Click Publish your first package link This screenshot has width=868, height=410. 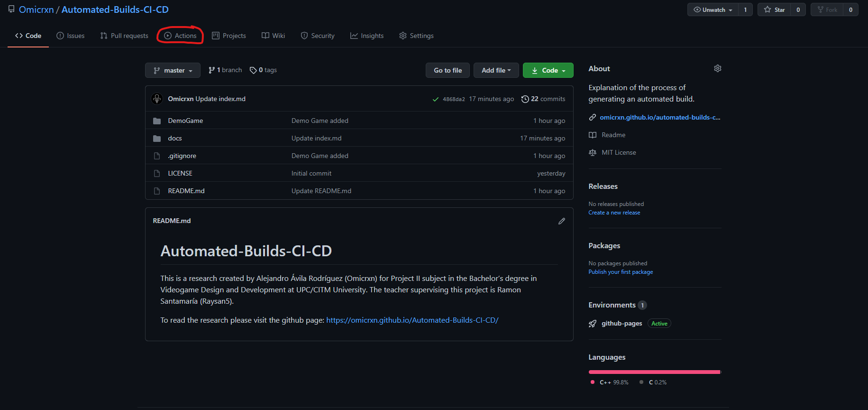coord(621,272)
